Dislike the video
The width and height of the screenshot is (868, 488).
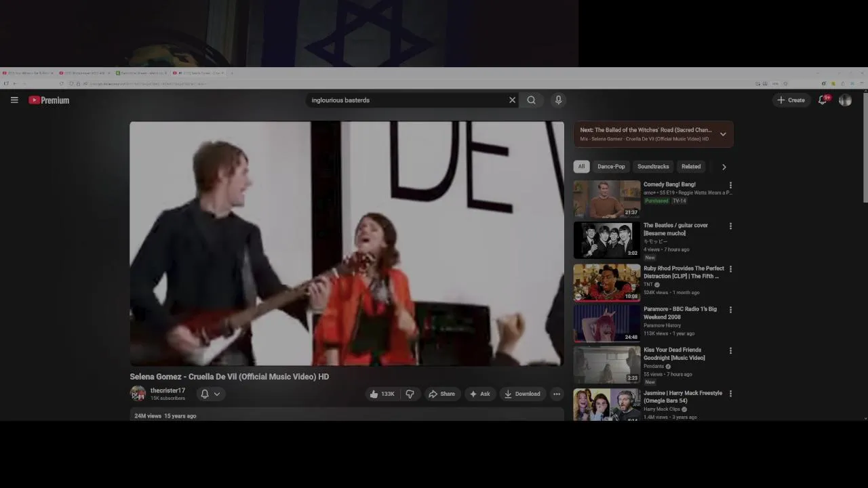pyautogui.click(x=410, y=394)
